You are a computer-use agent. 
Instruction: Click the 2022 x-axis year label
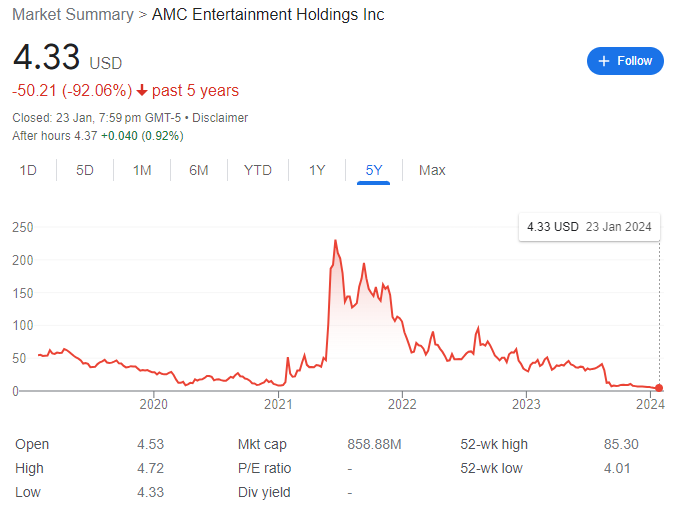(x=402, y=404)
